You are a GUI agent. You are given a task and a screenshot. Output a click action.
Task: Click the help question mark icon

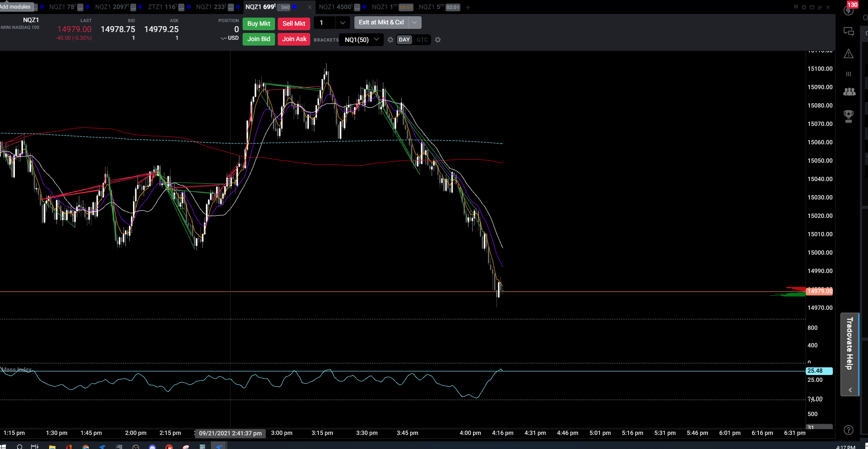(x=849, y=430)
